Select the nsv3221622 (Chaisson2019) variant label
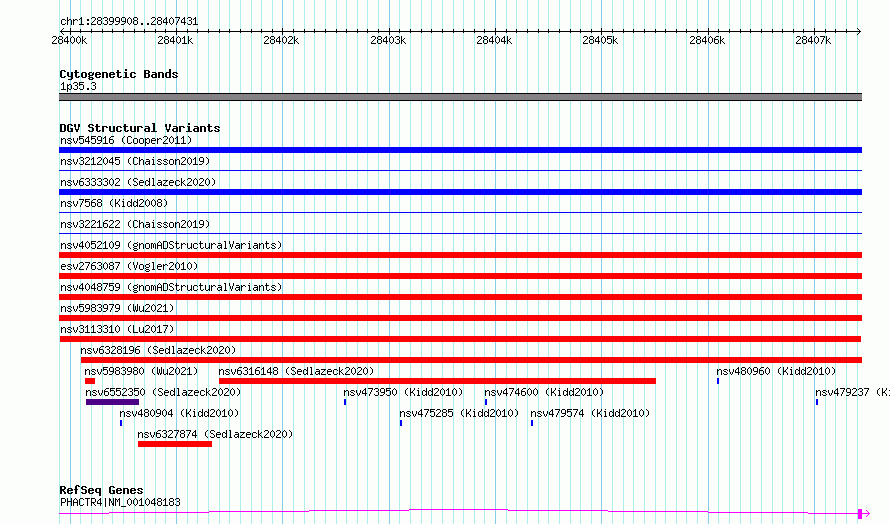This screenshot has width=890, height=524. pos(135,224)
